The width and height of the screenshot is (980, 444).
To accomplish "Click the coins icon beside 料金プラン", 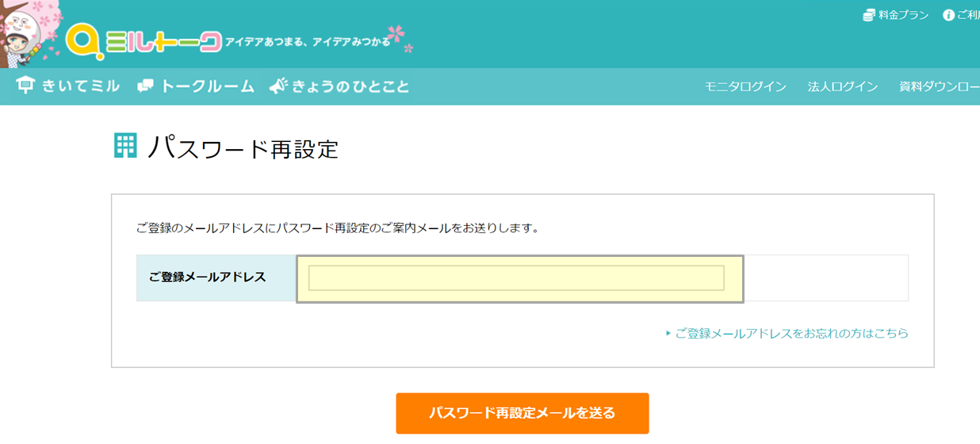I will [869, 15].
